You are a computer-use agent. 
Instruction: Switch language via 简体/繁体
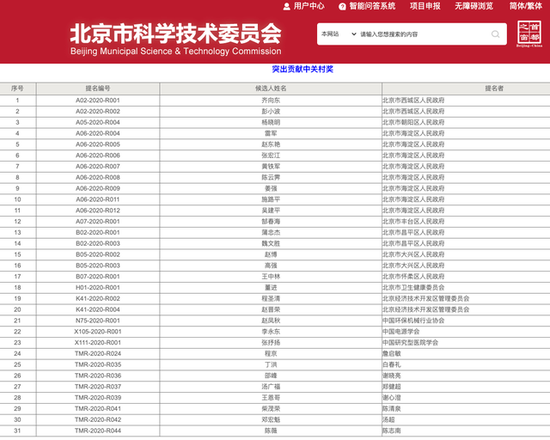pyautogui.click(x=525, y=6)
